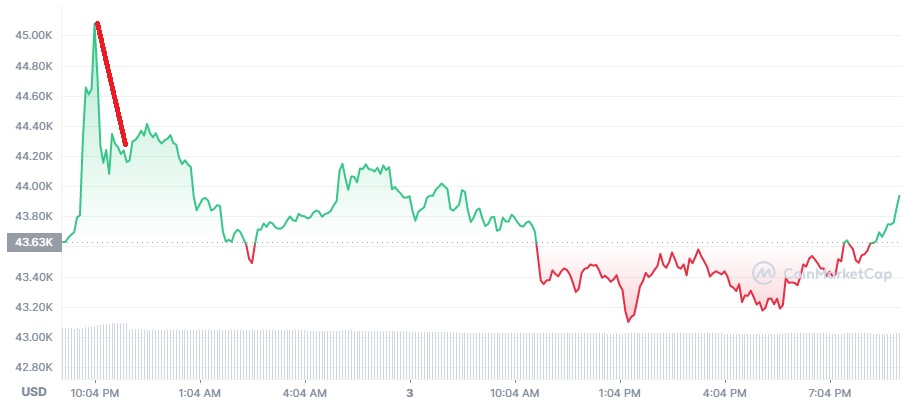Click the 44.80K y-axis label
The image size is (904, 404).
coord(33,66)
